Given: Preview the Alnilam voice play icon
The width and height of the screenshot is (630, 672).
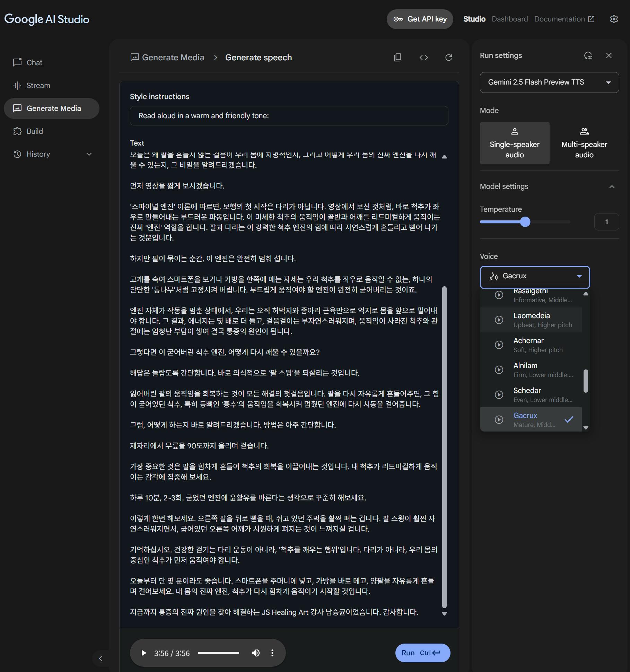Looking at the screenshot, I should [x=499, y=370].
